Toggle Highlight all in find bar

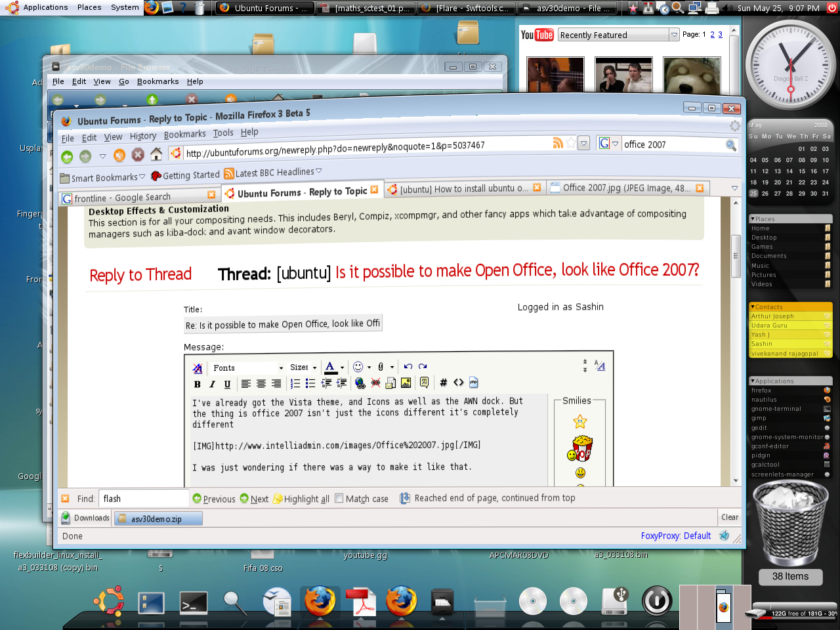tap(302, 499)
